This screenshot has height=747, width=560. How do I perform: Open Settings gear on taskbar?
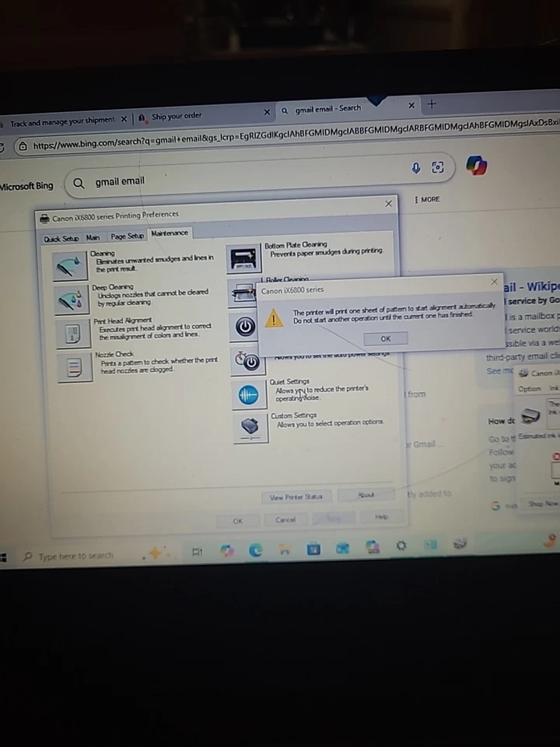[x=401, y=545]
